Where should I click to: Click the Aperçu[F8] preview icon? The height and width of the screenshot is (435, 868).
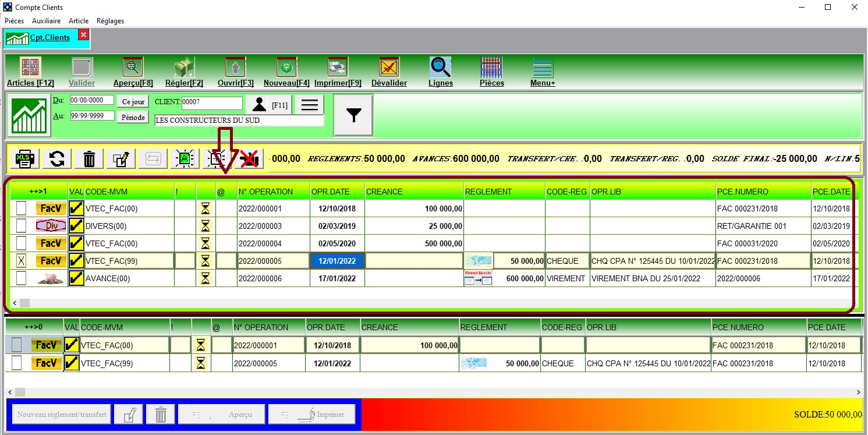tap(132, 71)
